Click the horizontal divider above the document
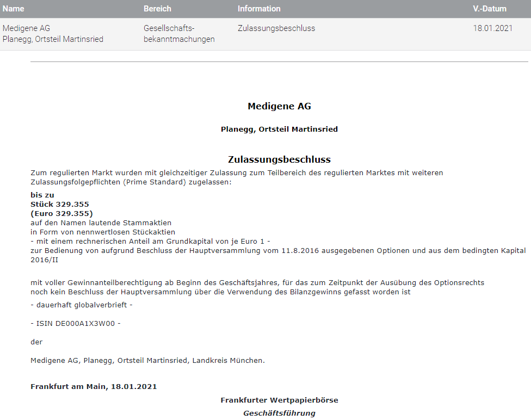Image resolution: width=531 pixels, height=420 pixels. 279,61
